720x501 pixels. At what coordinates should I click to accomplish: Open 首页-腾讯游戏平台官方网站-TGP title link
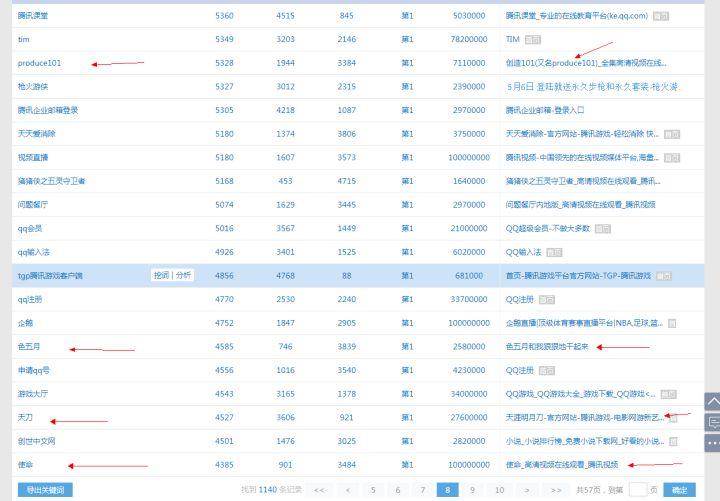[x=578, y=276]
